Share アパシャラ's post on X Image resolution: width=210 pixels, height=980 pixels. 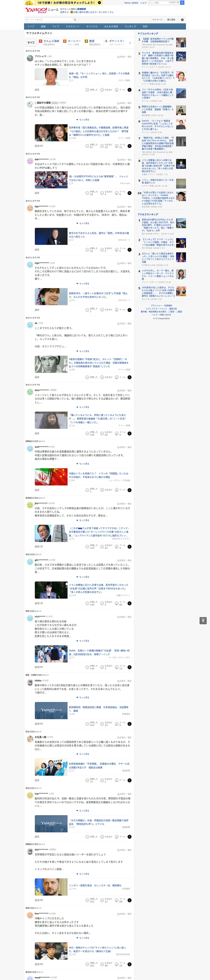(x=130, y=90)
